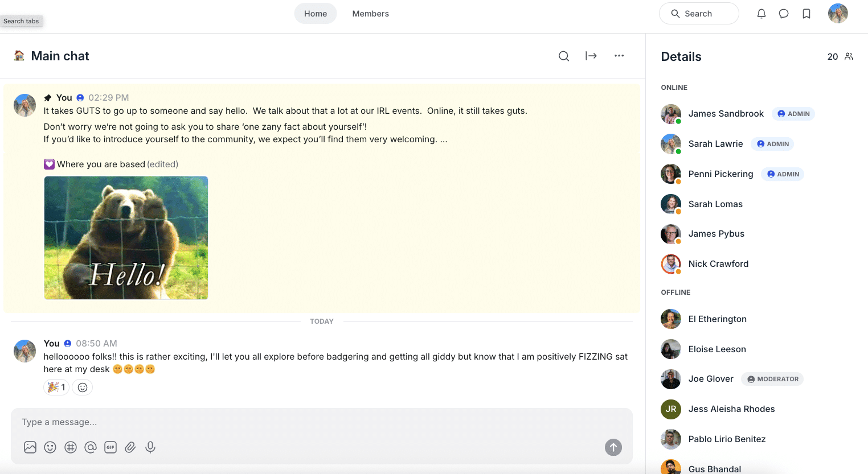
Task: Click the 02:29 PM message timestamp
Action: (109, 98)
